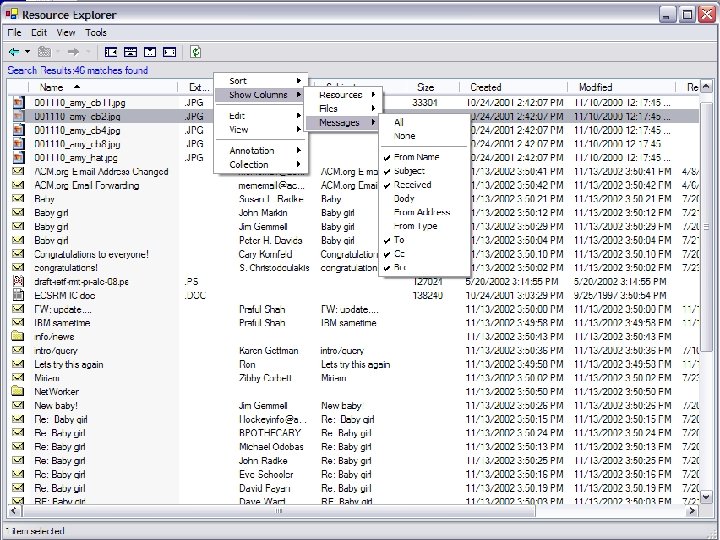
Task: Sort by the Modified column header
Action: pos(622,87)
